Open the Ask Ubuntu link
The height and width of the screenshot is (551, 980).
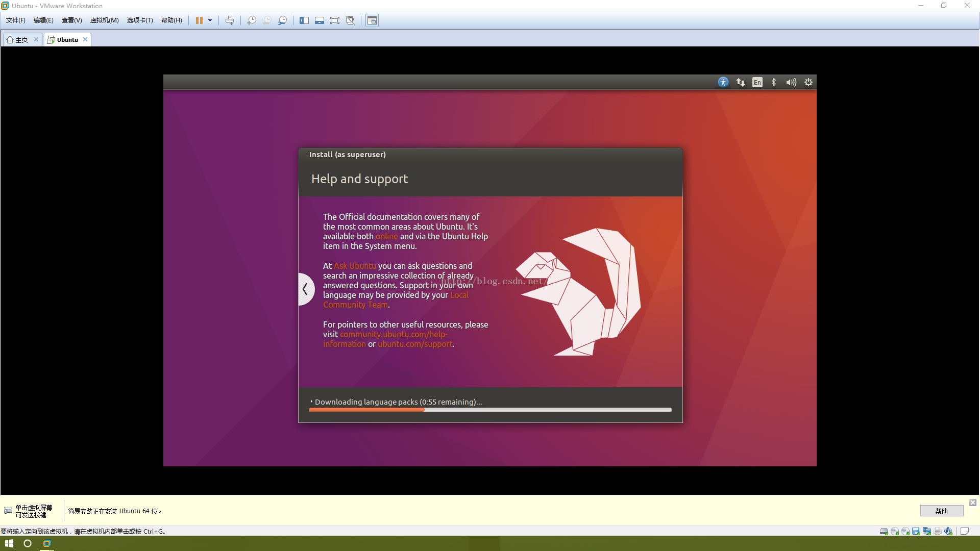(355, 266)
